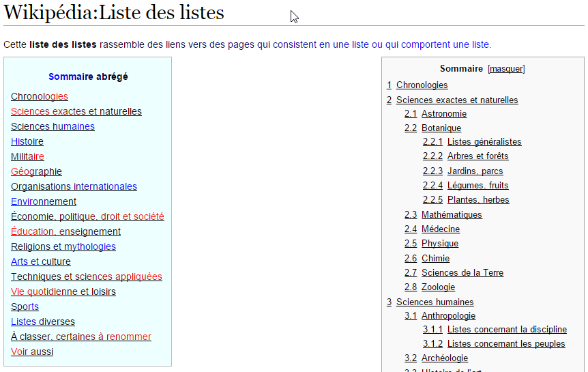Open 2.7 Sciences de la Terre

click(x=454, y=273)
